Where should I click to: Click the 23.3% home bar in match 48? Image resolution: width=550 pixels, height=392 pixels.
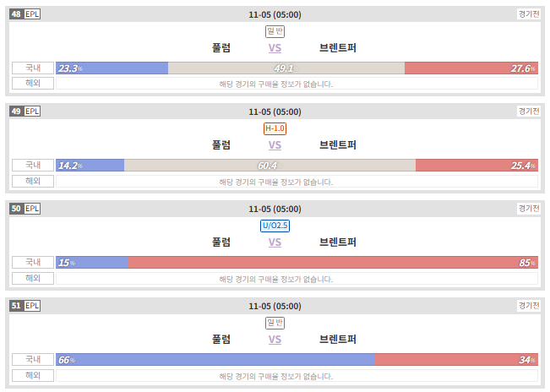pos(112,68)
